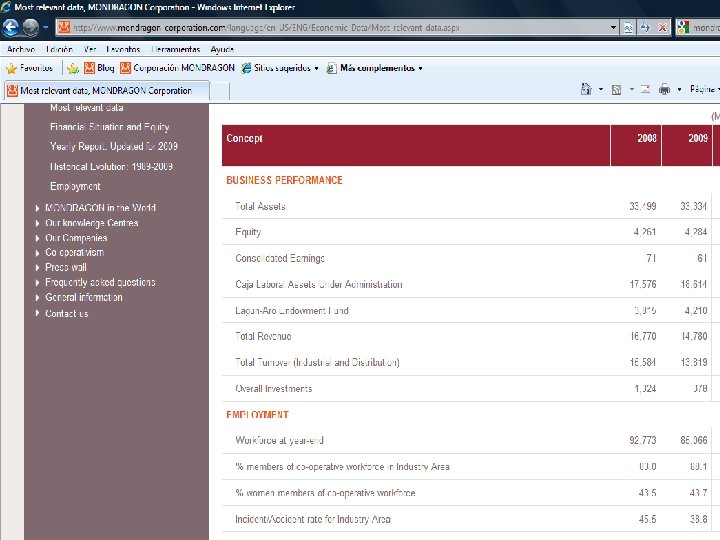Open Sitios sugeridos favorites dropdown
Viewport: 720px width, 540px height.
(x=280, y=68)
